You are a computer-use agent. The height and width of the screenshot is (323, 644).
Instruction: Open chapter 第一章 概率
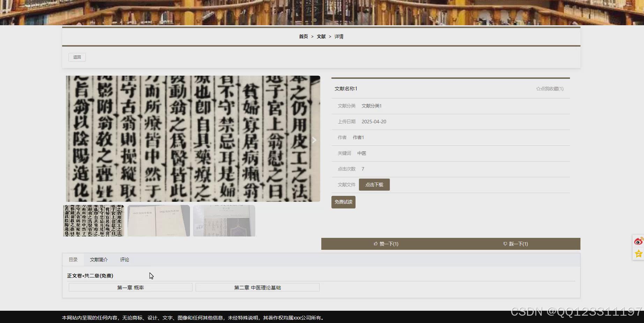pyautogui.click(x=130, y=287)
